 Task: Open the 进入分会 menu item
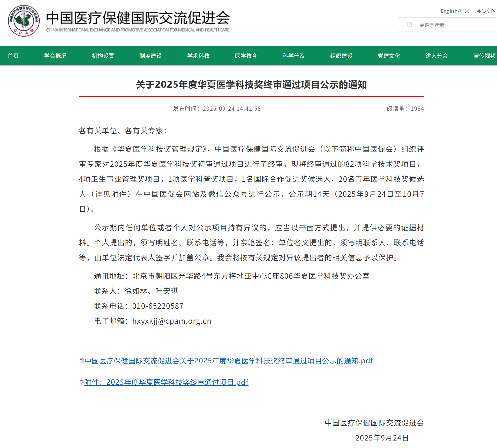point(436,56)
